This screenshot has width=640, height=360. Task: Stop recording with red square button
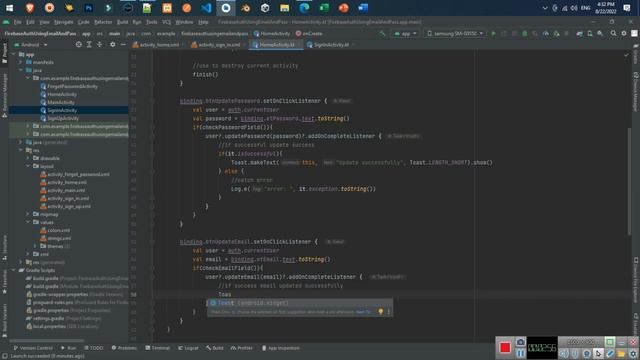[505, 347]
